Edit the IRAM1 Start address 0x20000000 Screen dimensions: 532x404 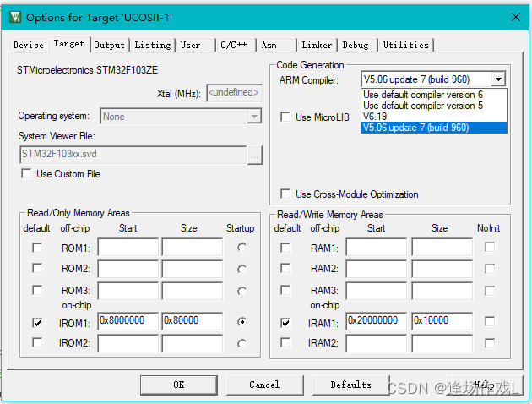(377, 321)
